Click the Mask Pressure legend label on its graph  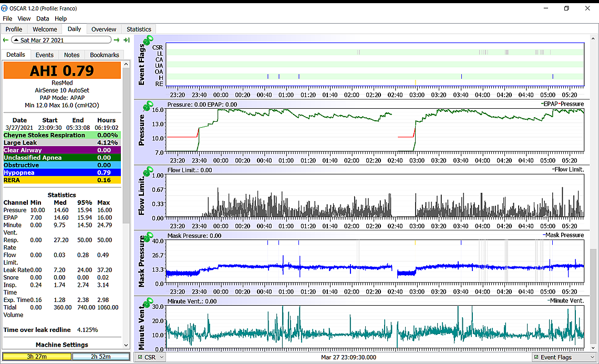point(563,235)
